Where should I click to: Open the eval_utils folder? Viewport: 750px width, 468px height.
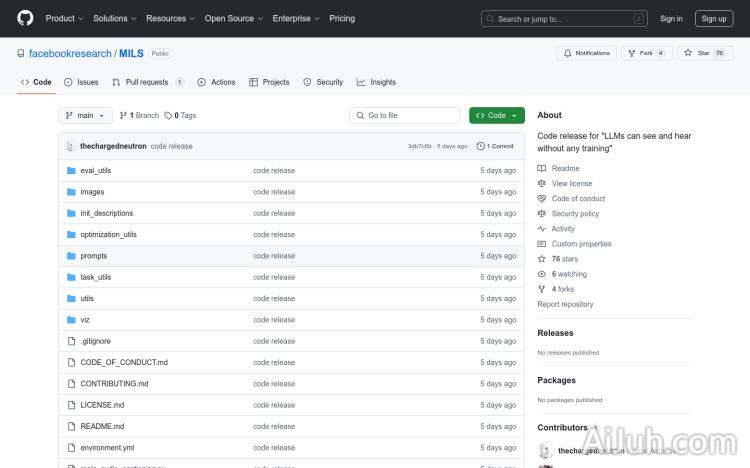point(96,170)
